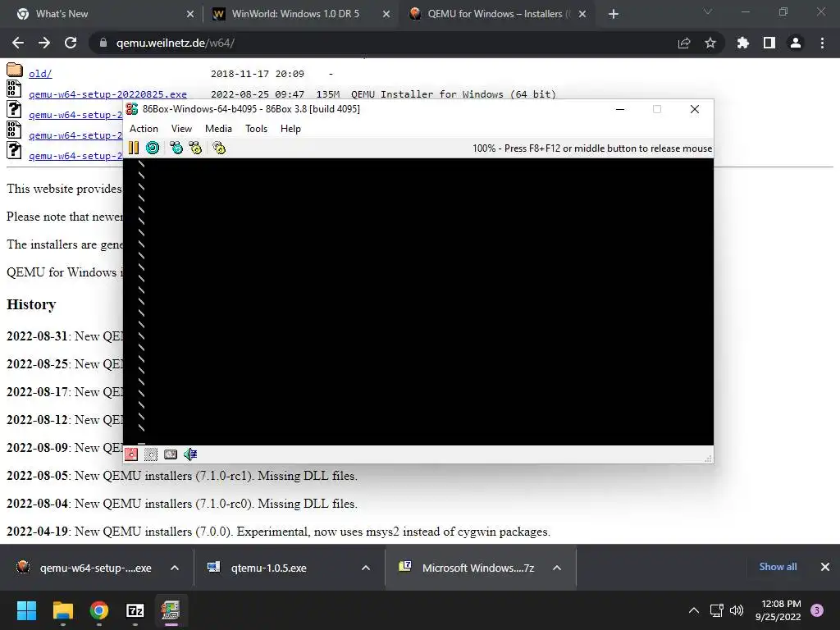
Task: Open the View menu in 86Box
Action: click(181, 129)
